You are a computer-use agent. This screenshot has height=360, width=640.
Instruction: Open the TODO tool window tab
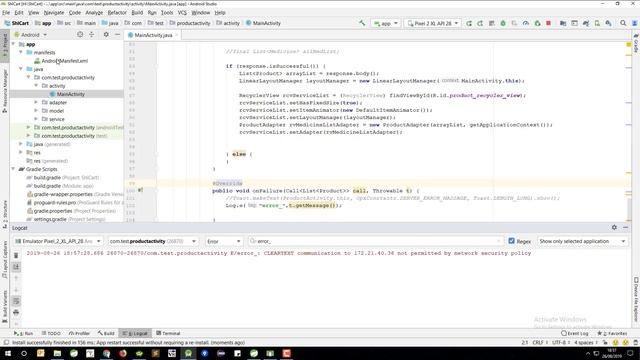(x=51, y=333)
